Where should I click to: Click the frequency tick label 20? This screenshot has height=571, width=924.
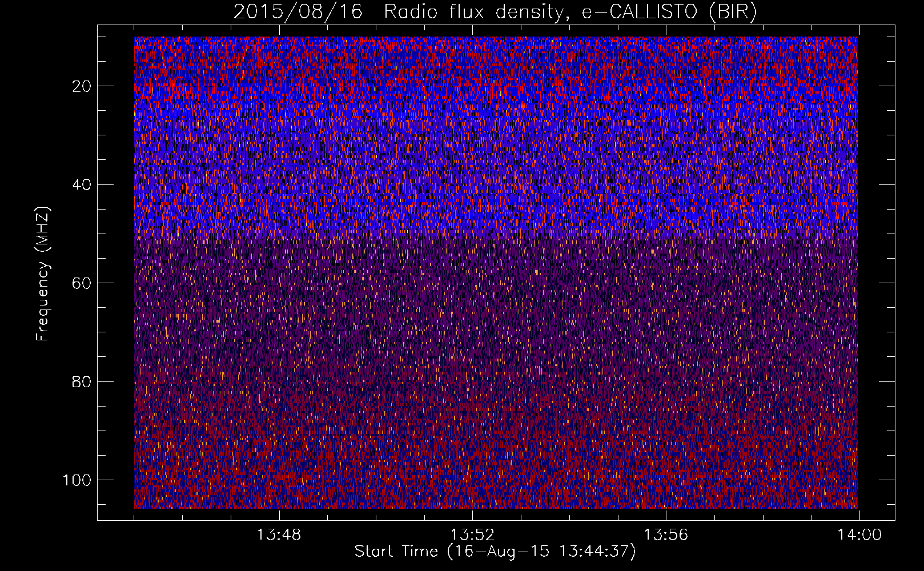[82, 86]
